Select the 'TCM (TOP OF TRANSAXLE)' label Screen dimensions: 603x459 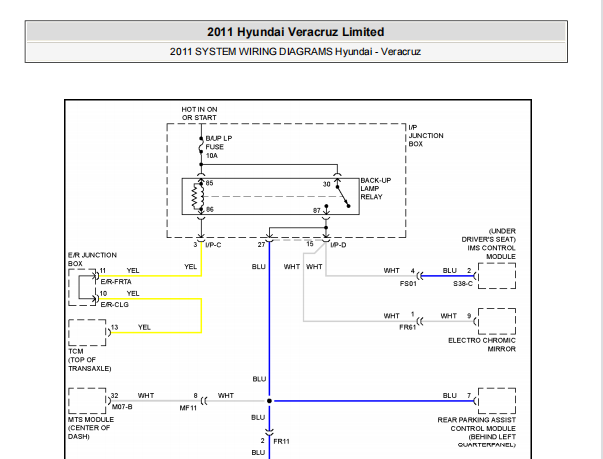(90, 360)
